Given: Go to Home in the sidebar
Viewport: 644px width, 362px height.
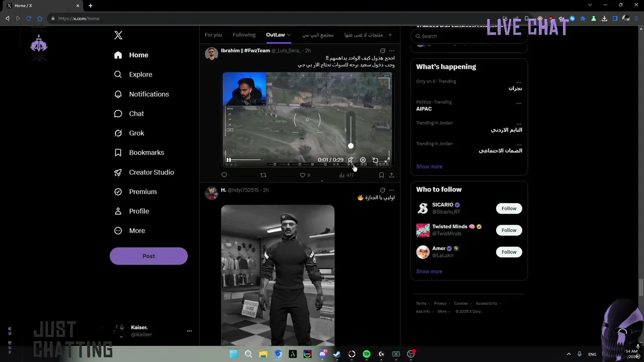Looking at the screenshot, I should (x=131, y=55).
